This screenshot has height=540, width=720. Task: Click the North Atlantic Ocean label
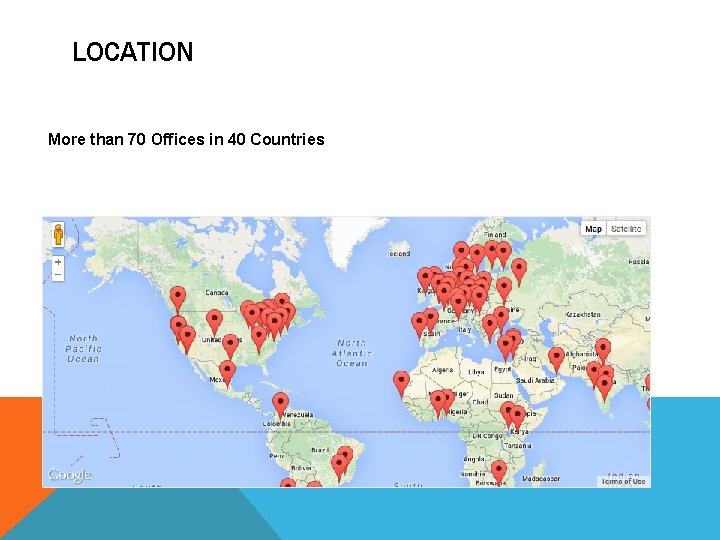click(352, 353)
